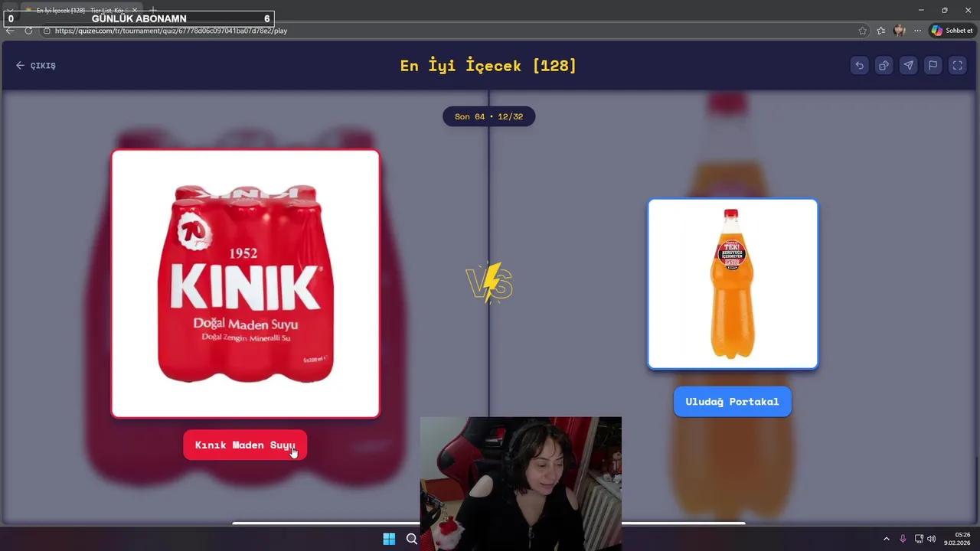Image resolution: width=980 pixels, height=551 pixels.
Task: Reload the page with the refresh icon
Action: pos(28,31)
